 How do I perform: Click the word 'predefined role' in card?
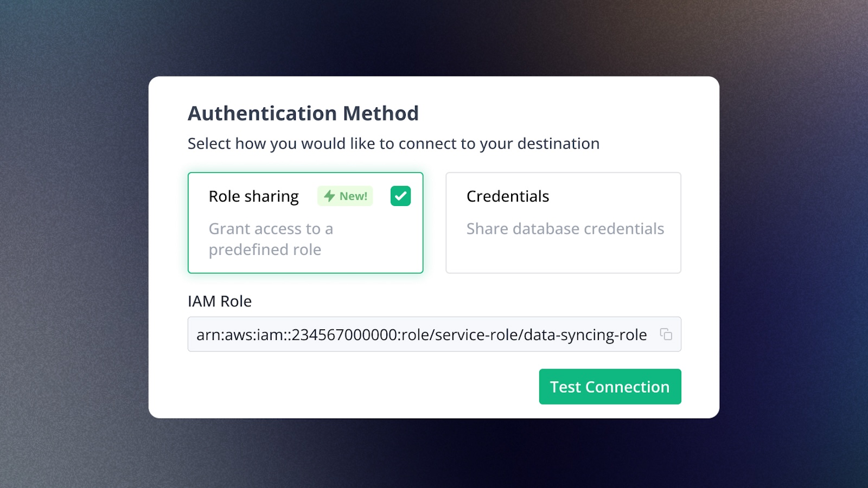pyautogui.click(x=265, y=249)
